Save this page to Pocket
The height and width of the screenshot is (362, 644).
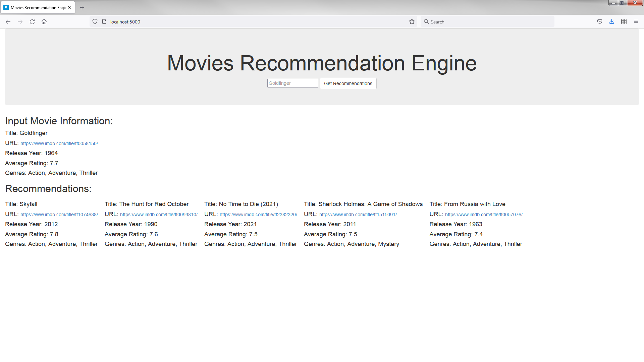tap(599, 21)
